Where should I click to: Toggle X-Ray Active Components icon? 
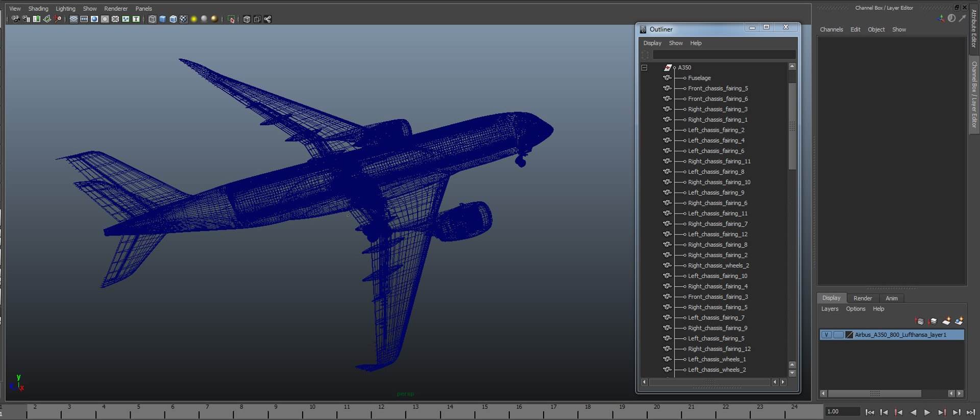point(257,19)
